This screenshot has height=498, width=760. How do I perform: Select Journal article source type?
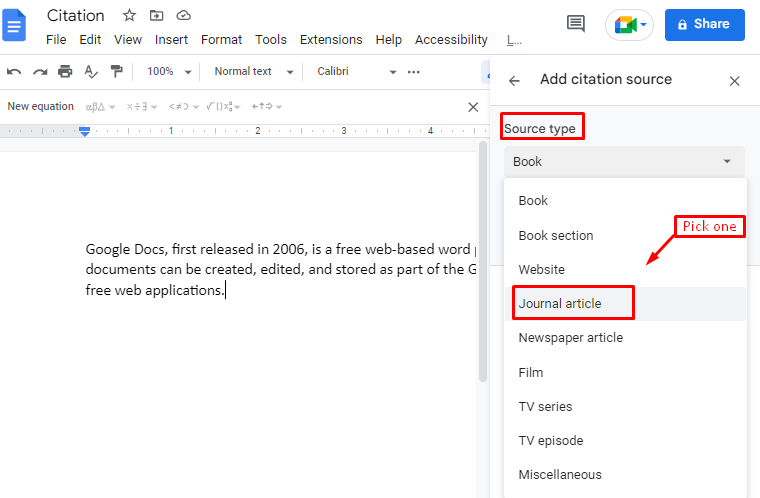[625, 304]
